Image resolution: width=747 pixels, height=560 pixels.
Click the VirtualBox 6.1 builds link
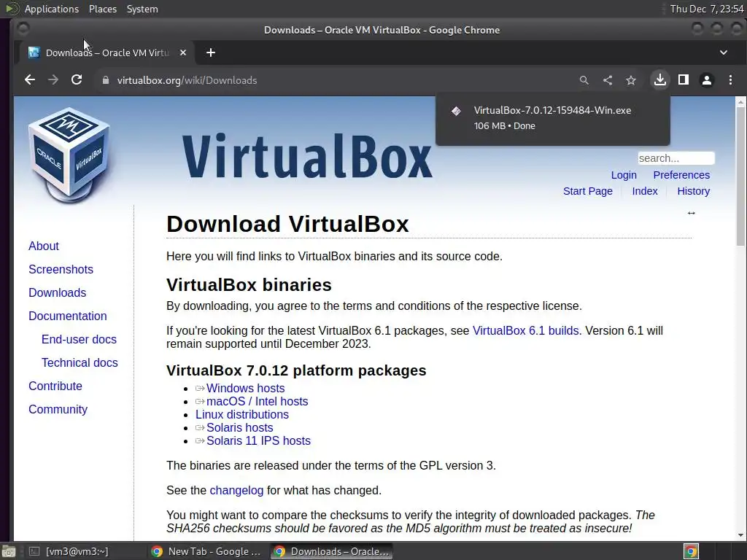pyautogui.click(x=525, y=331)
